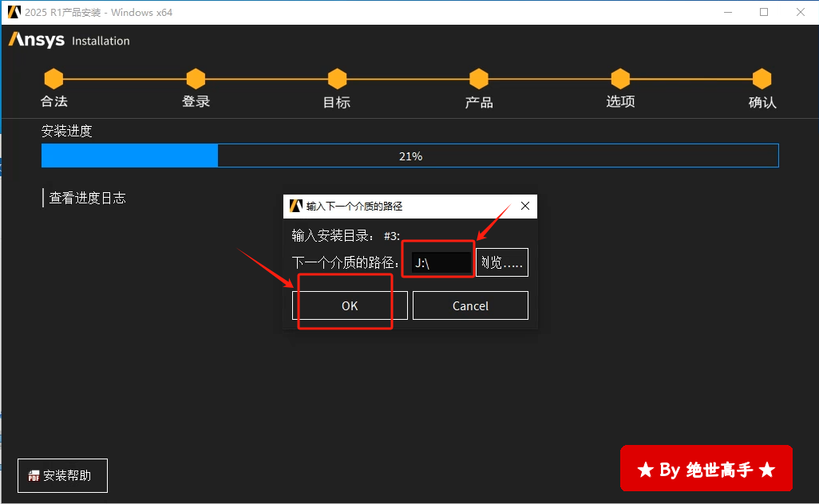Cancel the next media path dialog
This screenshot has height=504, width=819.
click(x=470, y=305)
